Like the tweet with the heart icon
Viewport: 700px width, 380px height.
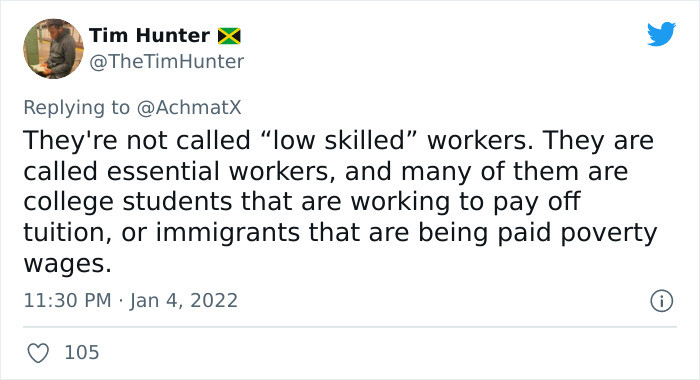[38, 353]
